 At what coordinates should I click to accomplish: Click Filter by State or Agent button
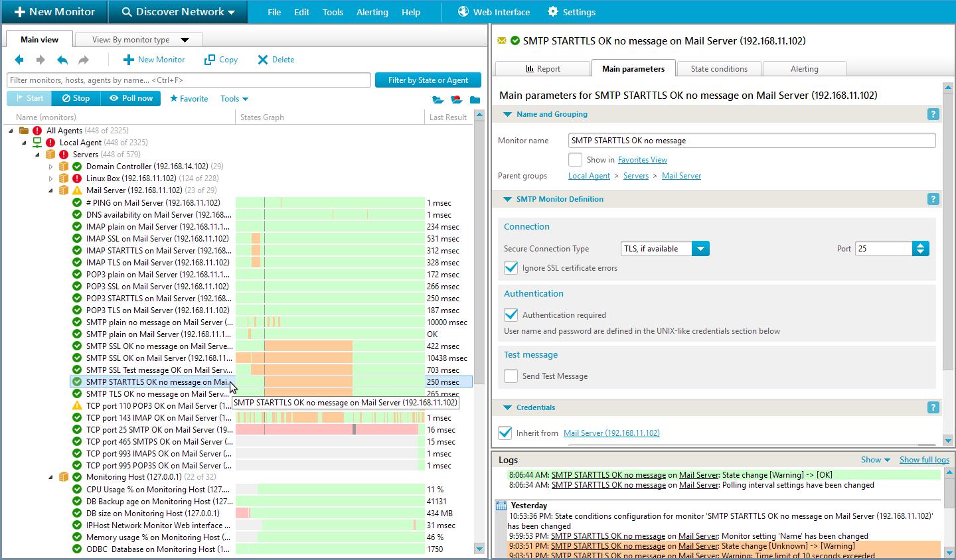[x=428, y=80]
